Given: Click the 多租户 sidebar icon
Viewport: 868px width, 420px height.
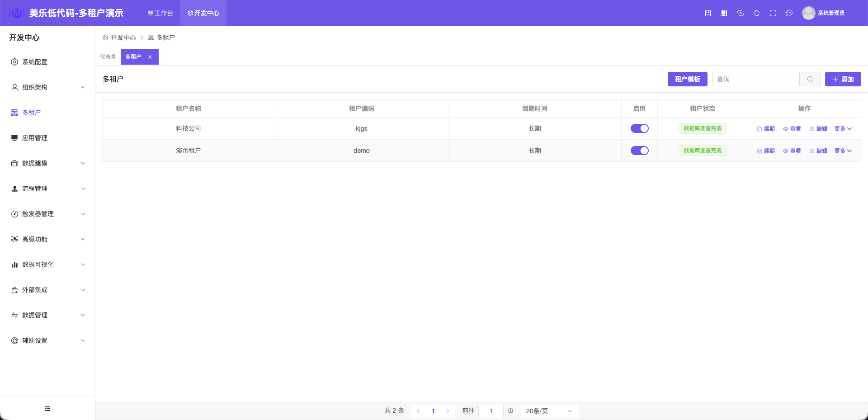Looking at the screenshot, I should 14,113.
